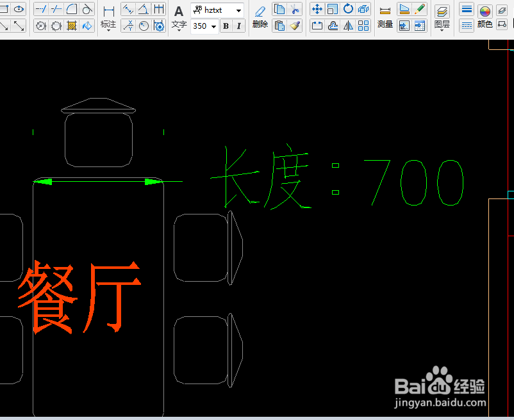The height and width of the screenshot is (420, 514).
Task: Open the dimension settings gear icon
Action: (x=160, y=25)
